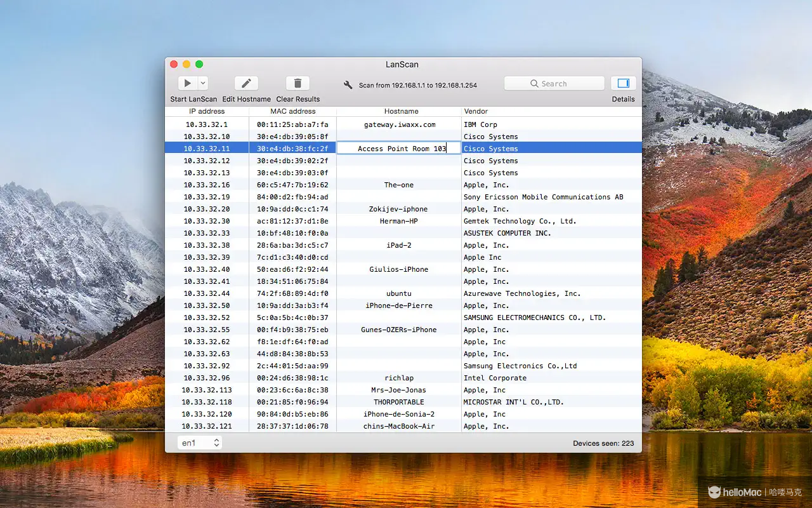Select vendor SAMSUNG ELECTROMECHANICS CO., LTD.
The width and height of the screenshot is (812, 508).
click(x=535, y=317)
